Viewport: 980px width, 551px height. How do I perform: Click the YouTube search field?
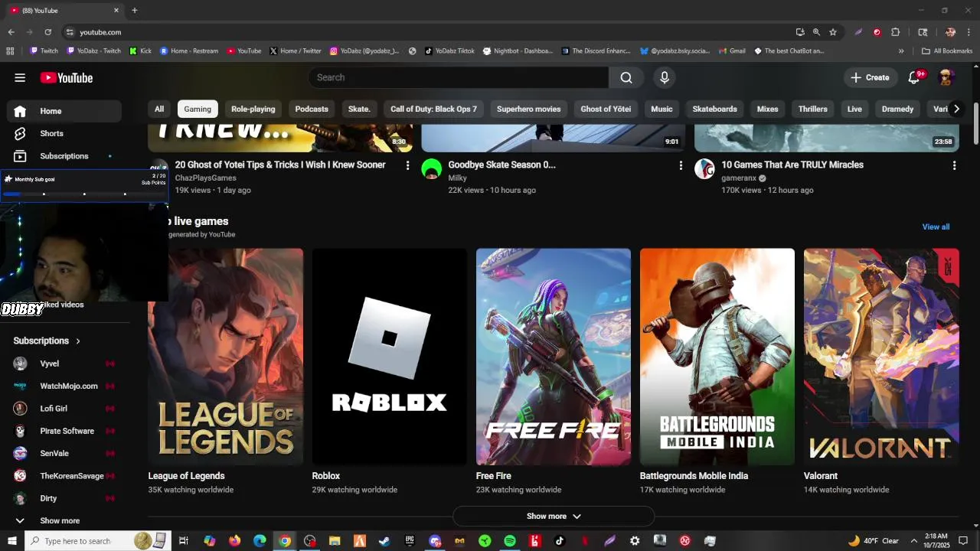point(459,77)
